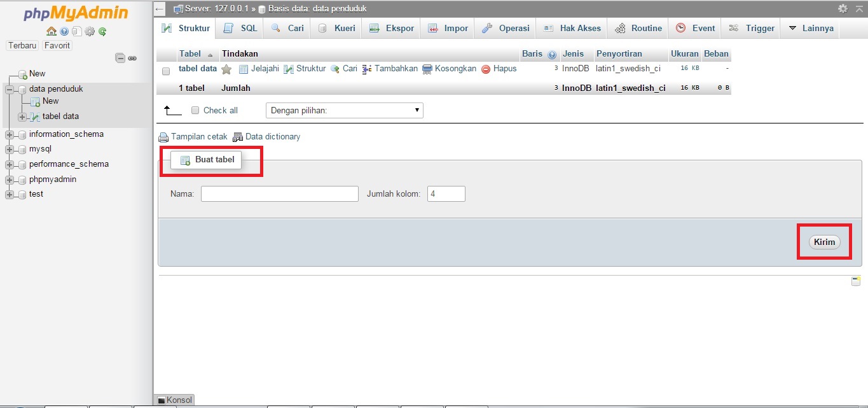Click inside the Nama input field

point(279,193)
